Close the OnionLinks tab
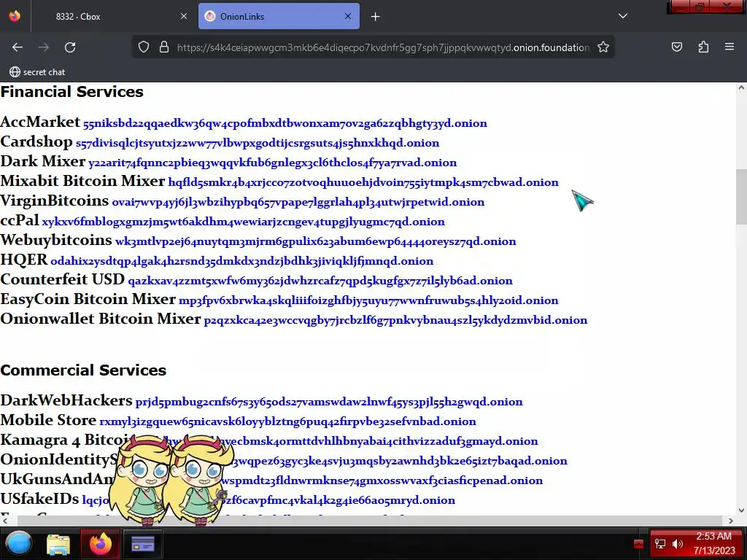The height and width of the screenshot is (560, 747). click(348, 16)
